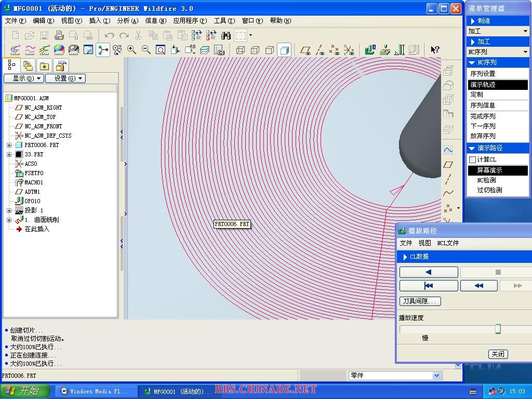Expand the PRT0006.PRT tree node
532x399 pixels.
[9, 145]
